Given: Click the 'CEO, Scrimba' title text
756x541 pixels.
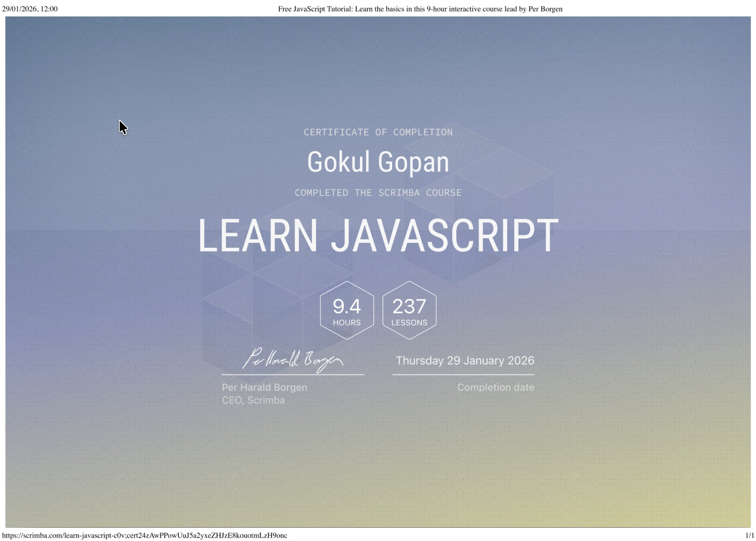Looking at the screenshot, I should (253, 400).
